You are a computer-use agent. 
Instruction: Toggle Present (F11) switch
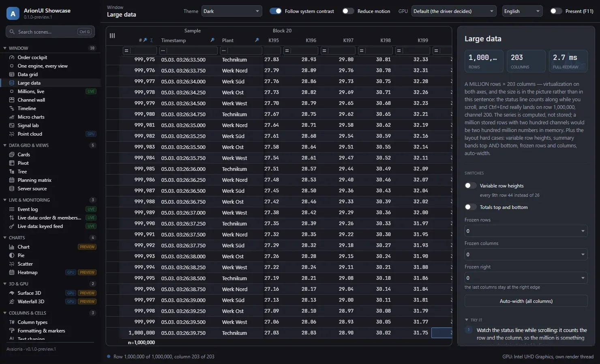tap(556, 11)
